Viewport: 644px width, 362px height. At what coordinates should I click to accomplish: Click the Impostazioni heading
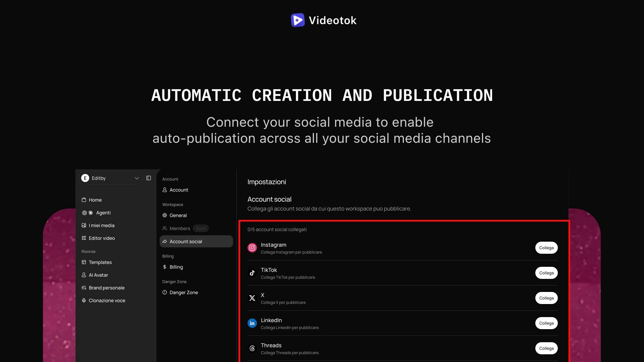tap(267, 182)
